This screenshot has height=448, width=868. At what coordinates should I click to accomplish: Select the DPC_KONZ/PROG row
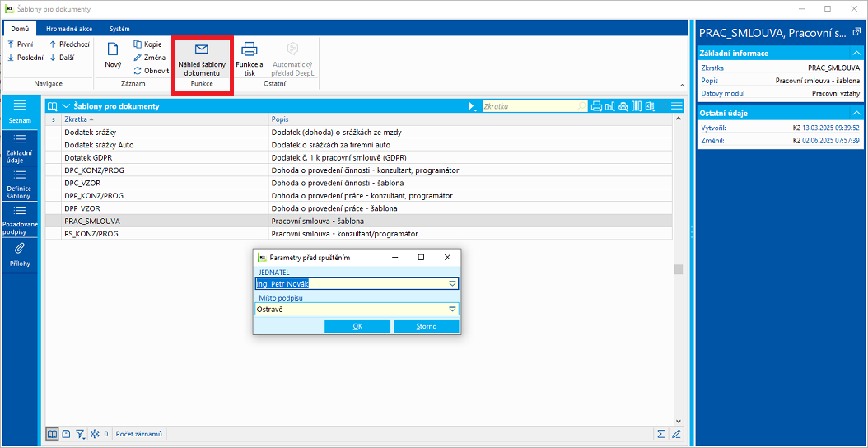[359, 170]
